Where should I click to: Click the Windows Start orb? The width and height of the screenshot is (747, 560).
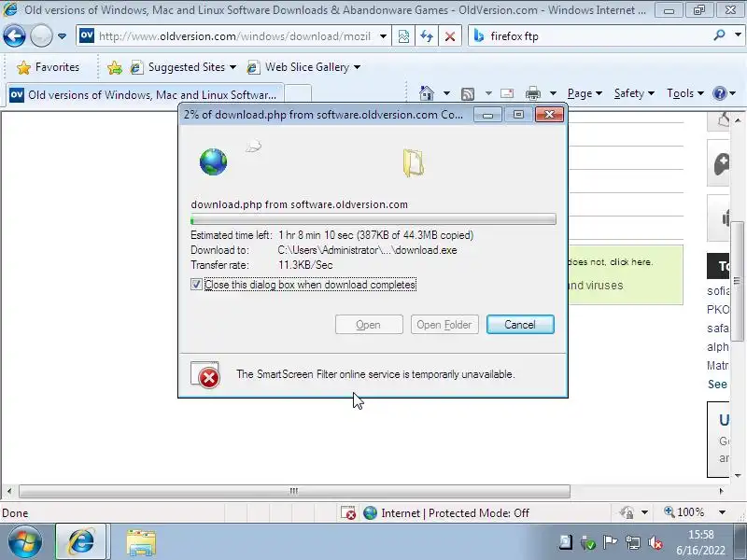click(24, 542)
